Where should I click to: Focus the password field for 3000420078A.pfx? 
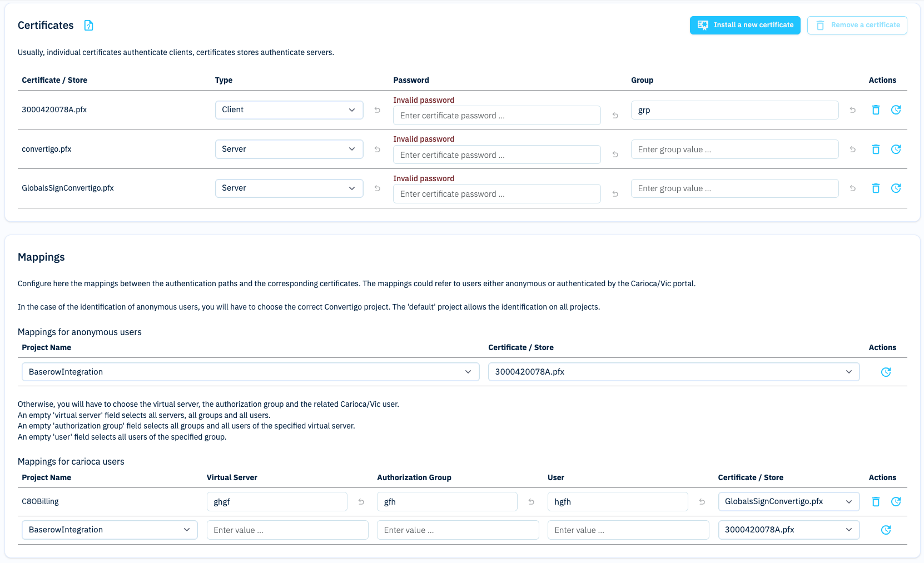[x=496, y=116]
